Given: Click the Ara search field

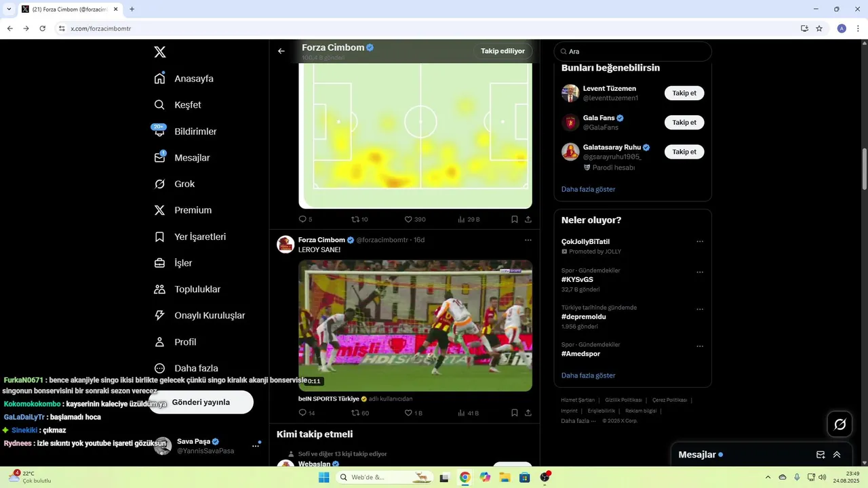Looking at the screenshot, I should point(633,52).
